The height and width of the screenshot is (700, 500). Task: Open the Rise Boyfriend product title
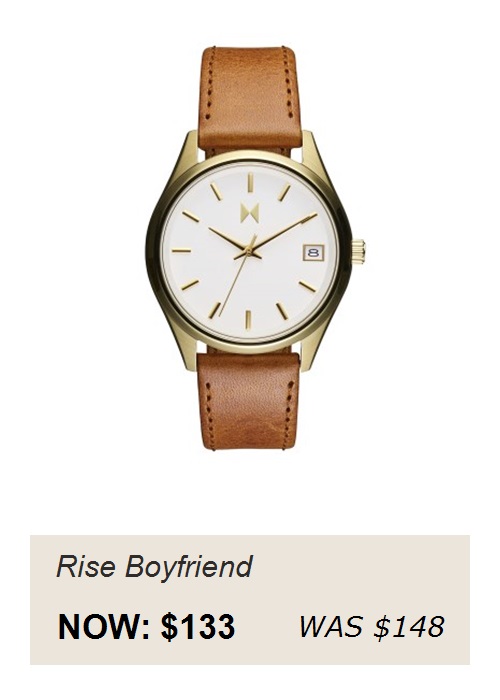pos(154,566)
